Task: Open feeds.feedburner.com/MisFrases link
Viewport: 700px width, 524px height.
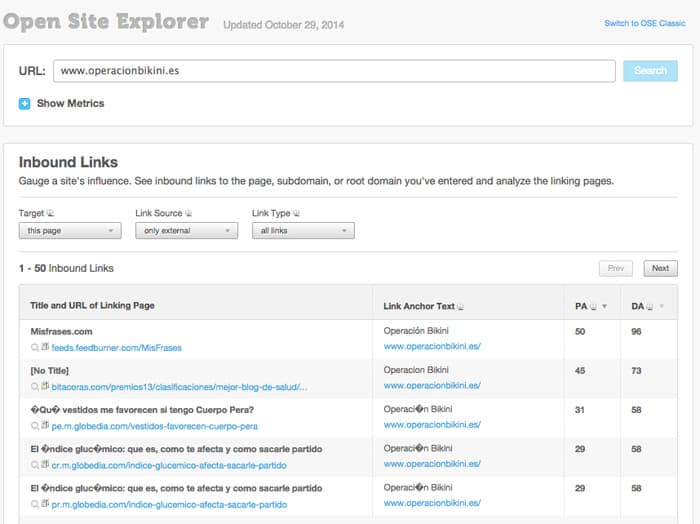Action: tap(117, 348)
